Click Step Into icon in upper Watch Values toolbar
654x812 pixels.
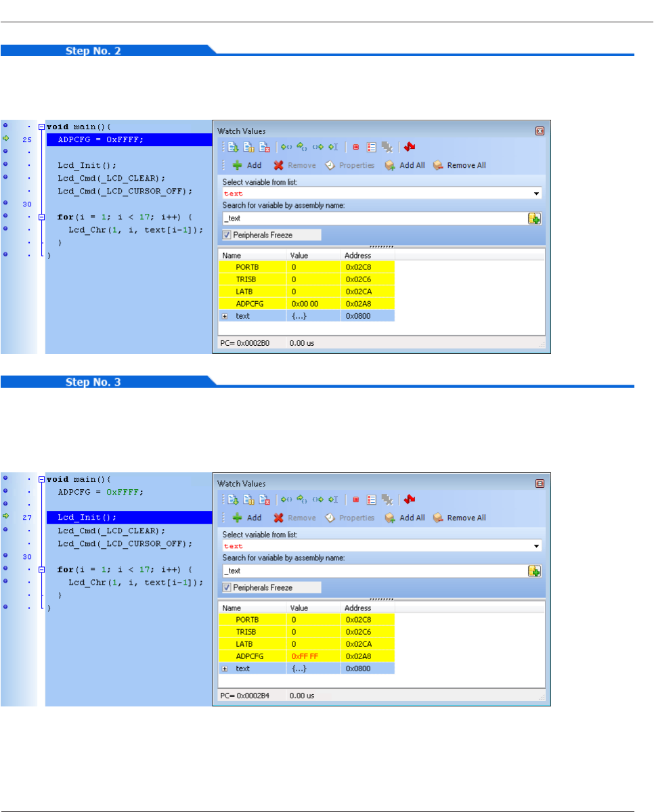pyautogui.click(x=286, y=147)
